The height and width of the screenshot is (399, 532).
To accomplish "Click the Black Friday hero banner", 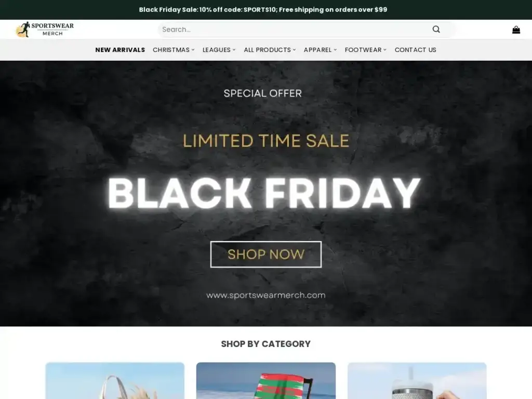I will (266, 193).
